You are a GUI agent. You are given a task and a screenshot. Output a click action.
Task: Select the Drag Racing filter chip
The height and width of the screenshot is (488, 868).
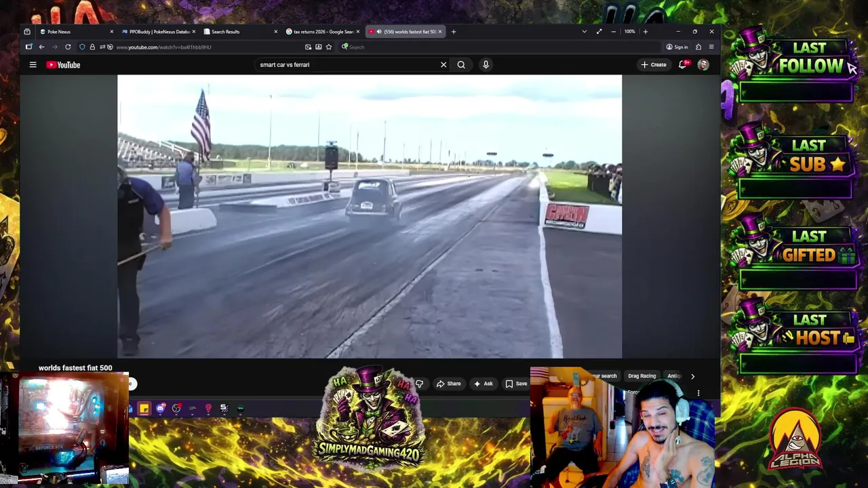(x=642, y=376)
